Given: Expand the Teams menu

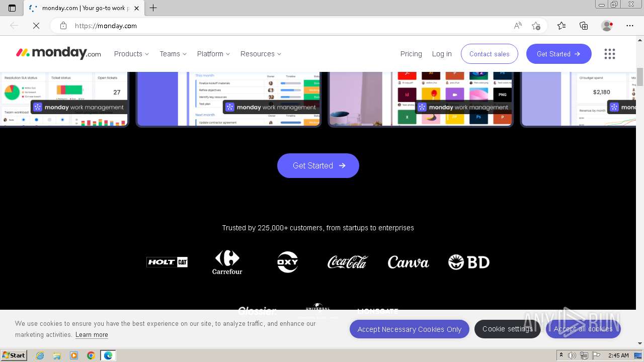Looking at the screenshot, I should (x=173, y=54).
